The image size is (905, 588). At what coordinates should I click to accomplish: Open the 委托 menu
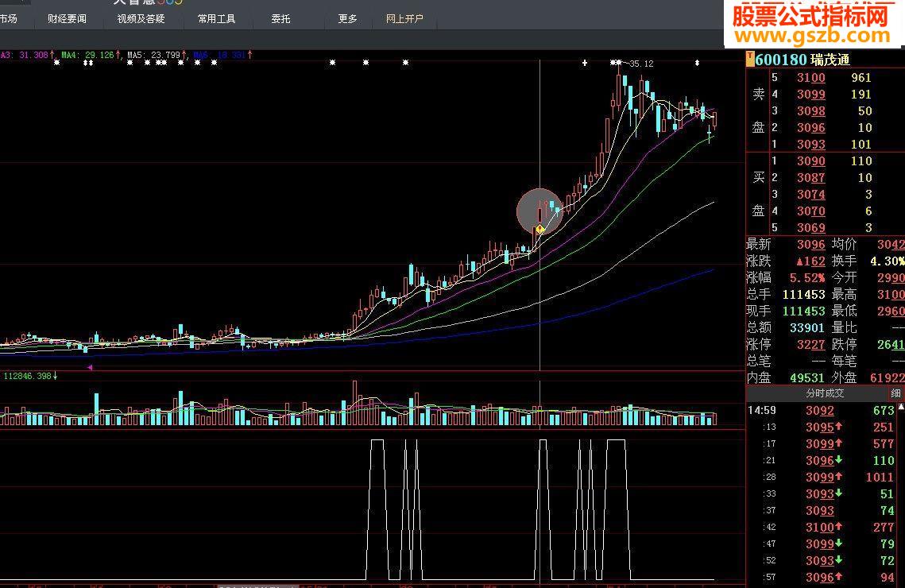[280, 19]
